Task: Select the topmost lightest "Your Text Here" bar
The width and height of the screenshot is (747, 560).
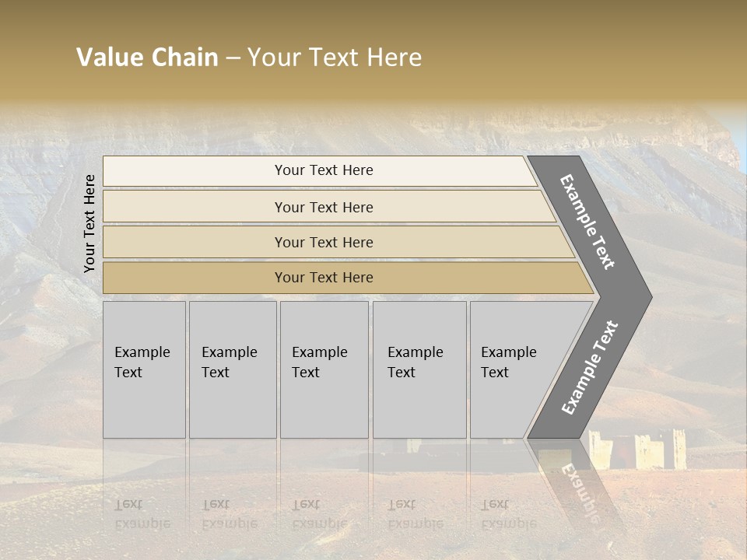Action: (x=323, y=171)
